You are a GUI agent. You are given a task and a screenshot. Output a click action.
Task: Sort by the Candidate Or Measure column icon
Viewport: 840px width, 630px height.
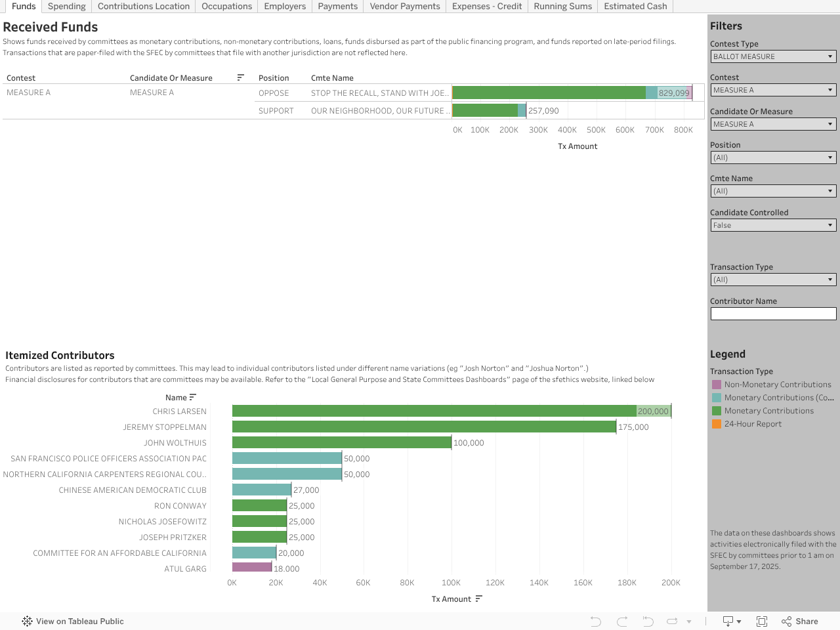[241, 77]
